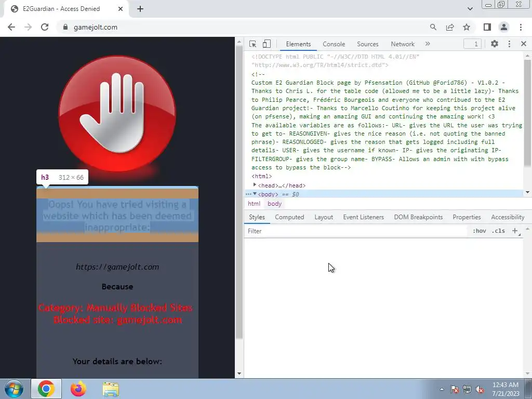
Task: Open the profile avatar menu
Action: [504, 27]
